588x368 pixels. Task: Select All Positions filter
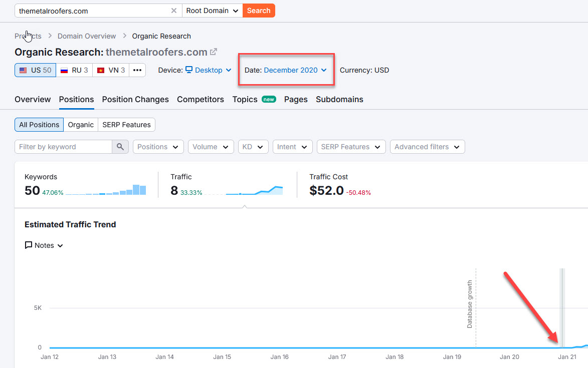pyautogui.click(x=39, y=125)
